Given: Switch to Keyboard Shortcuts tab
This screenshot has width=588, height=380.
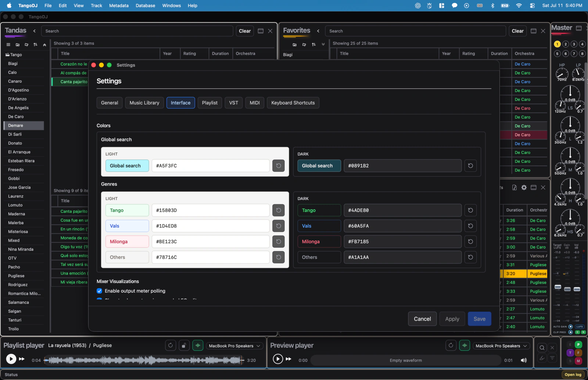Looking at the screenshot, I should coord(293,103).
